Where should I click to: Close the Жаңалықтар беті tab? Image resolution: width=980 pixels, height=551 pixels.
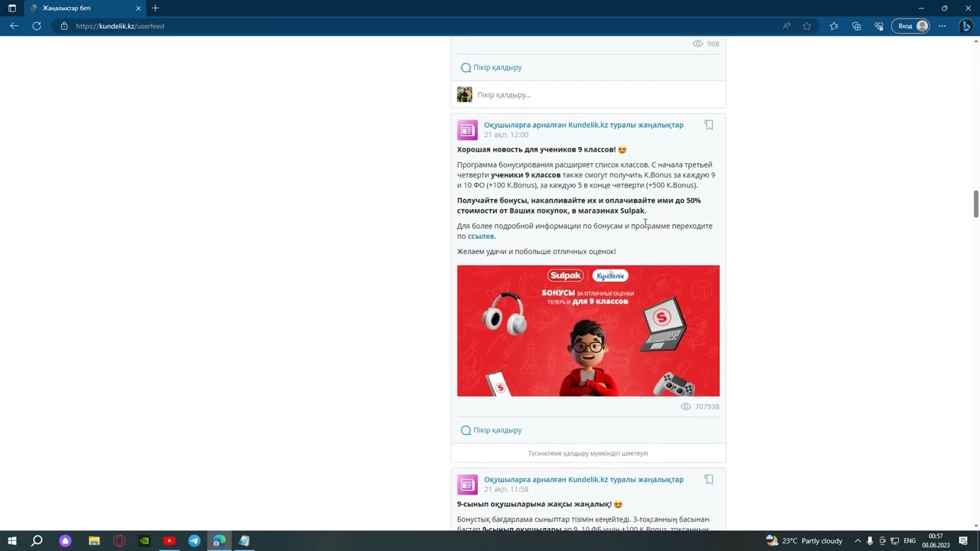[139, 8]
